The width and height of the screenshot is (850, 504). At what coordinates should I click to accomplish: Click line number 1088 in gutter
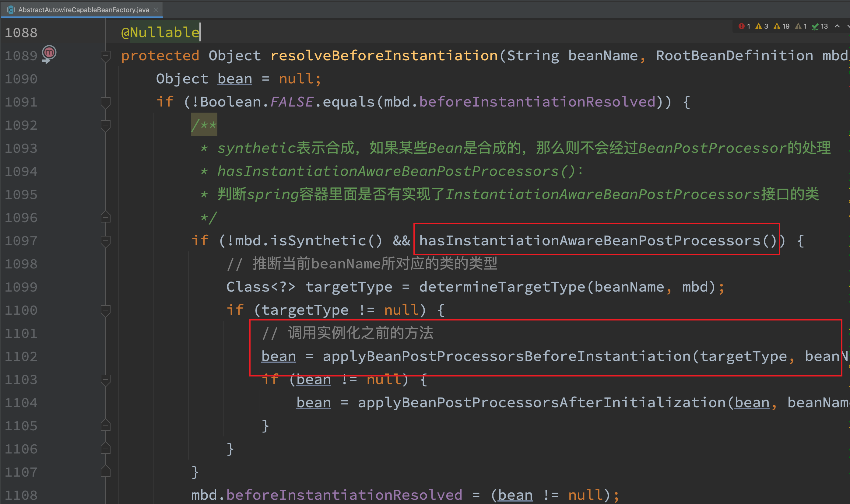coord(21,33)
